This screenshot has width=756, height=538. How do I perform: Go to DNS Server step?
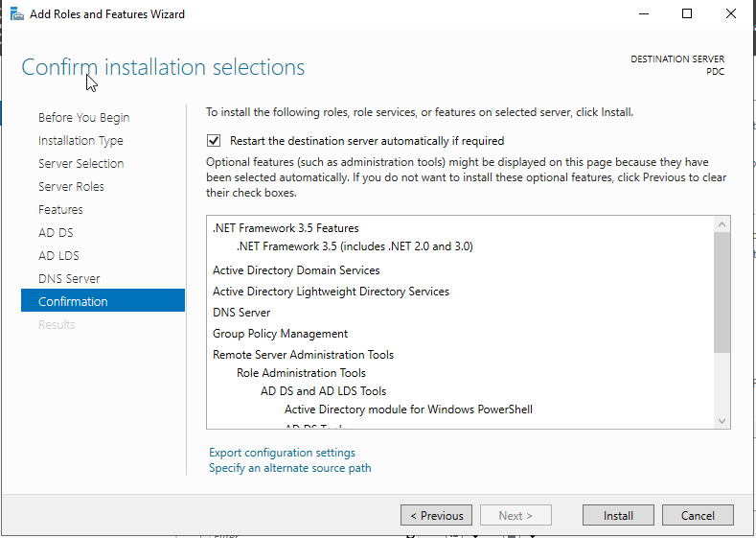coord(69,279)
